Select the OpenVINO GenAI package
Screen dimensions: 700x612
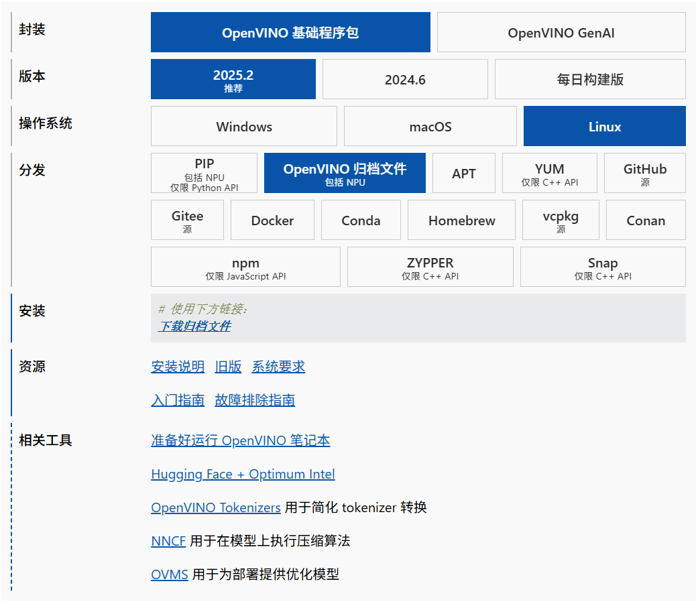561,32
